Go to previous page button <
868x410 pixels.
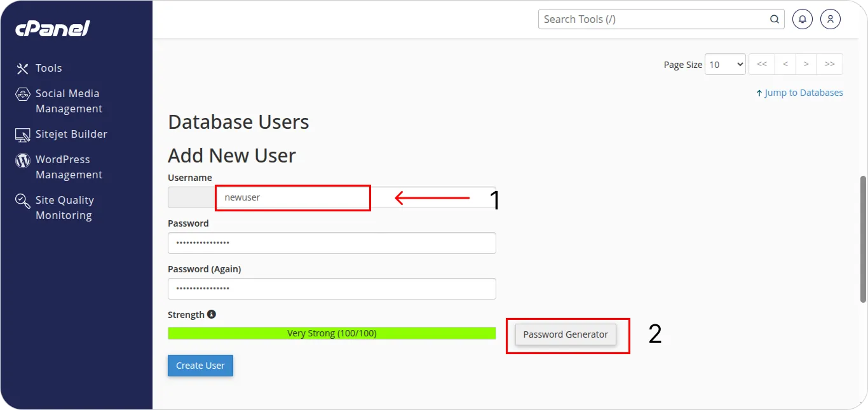[785, 64]
